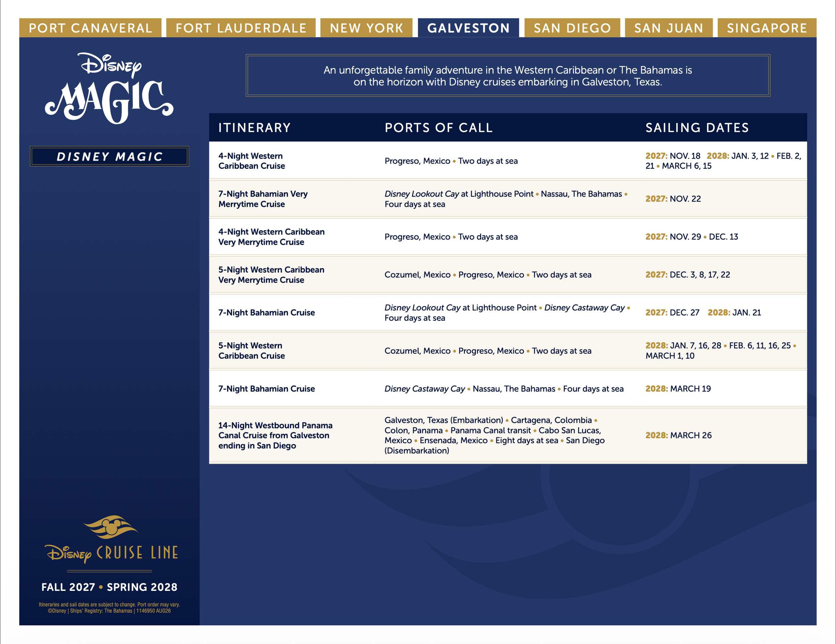Click Disney Castaway Cay • Nassau ports text
836x644 pixels.
click(x=504, y=389)
